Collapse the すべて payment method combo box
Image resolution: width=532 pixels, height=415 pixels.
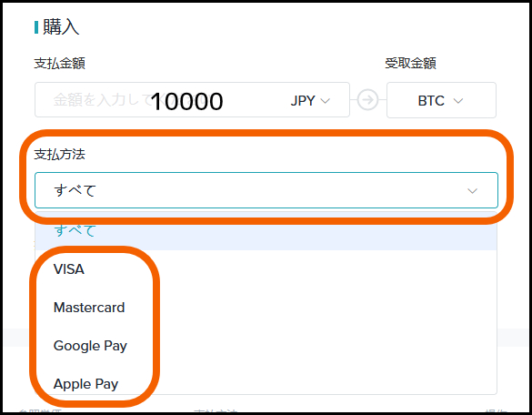pos(266,190)
